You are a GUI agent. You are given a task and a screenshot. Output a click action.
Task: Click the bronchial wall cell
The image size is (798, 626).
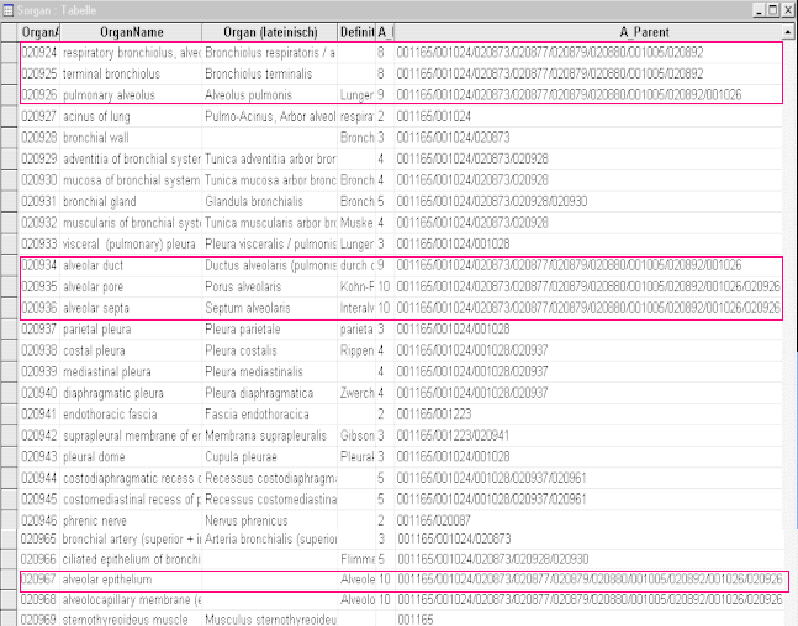pos(130,137)
